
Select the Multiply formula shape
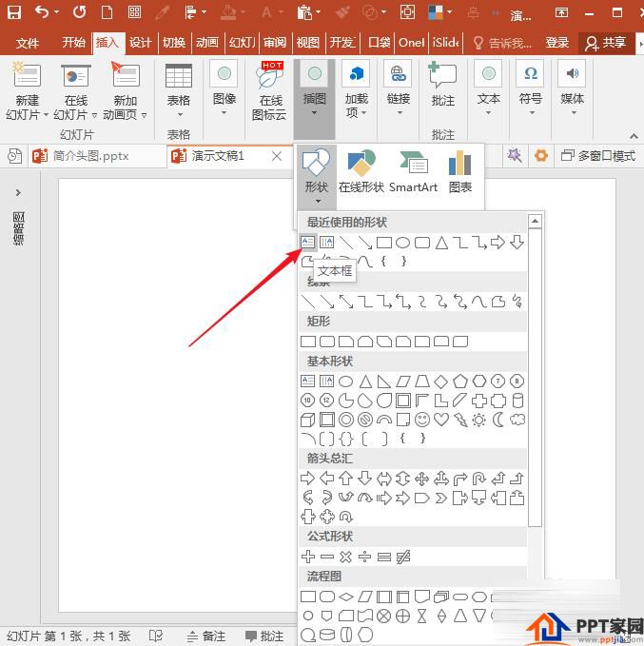click(345, 557)
